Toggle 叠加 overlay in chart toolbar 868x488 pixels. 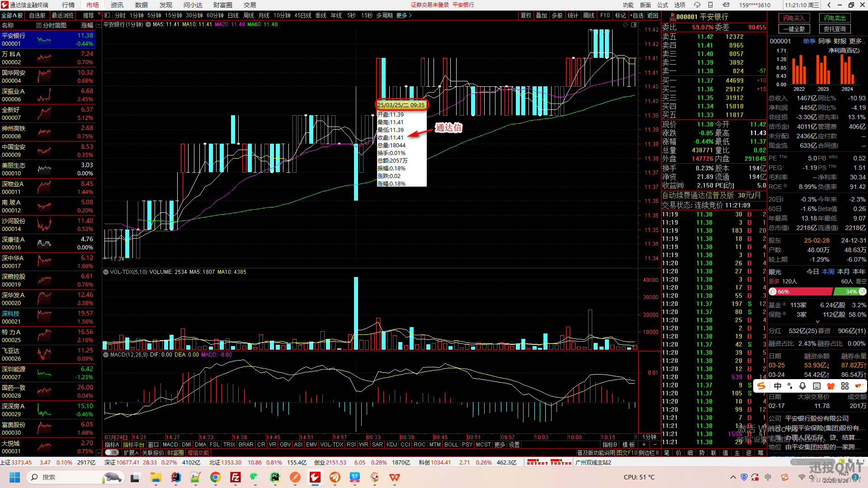(541, 15)
